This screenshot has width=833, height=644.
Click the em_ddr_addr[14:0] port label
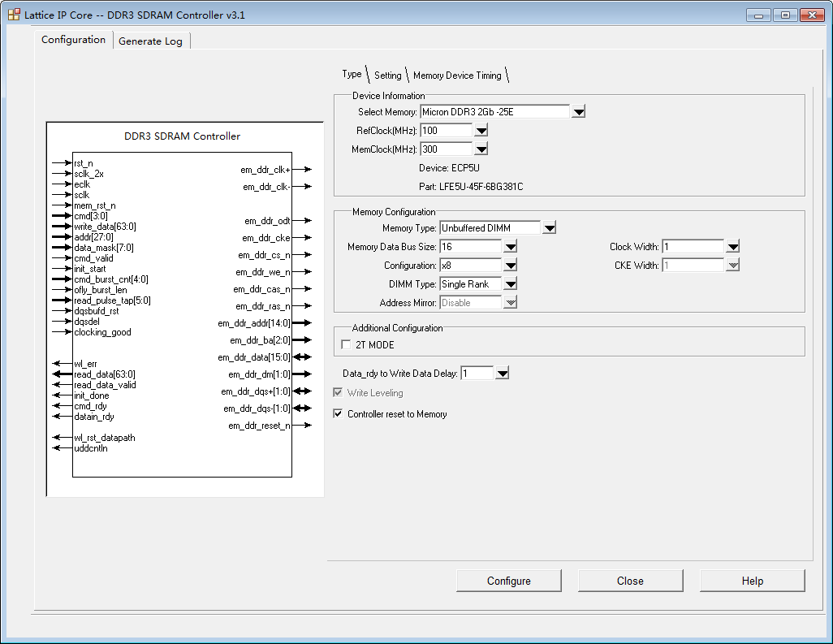[254, 323]
